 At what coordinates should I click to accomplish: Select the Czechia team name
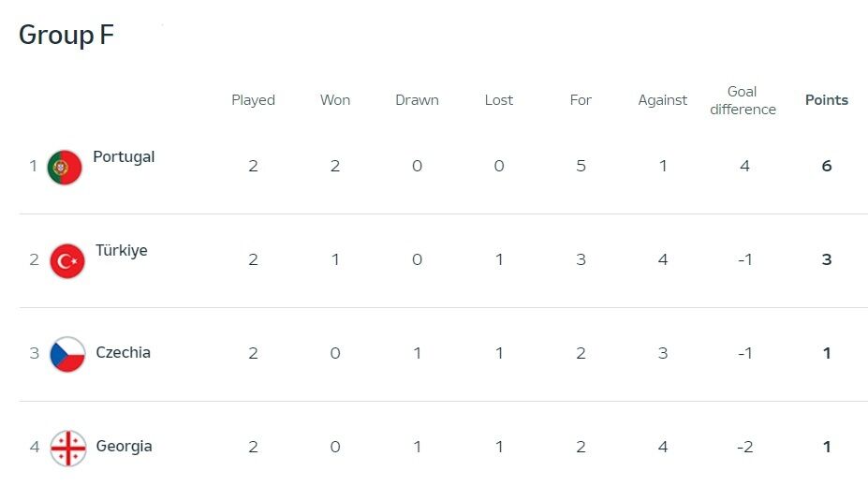[123, 353]
